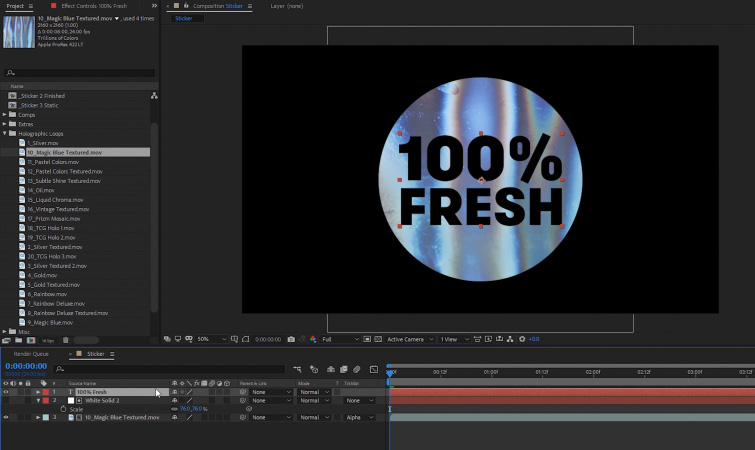This screenshot has height=450, width=755.
Task: Toggle shy switch on 100% Fresh layer
Action: click(174, 392)
